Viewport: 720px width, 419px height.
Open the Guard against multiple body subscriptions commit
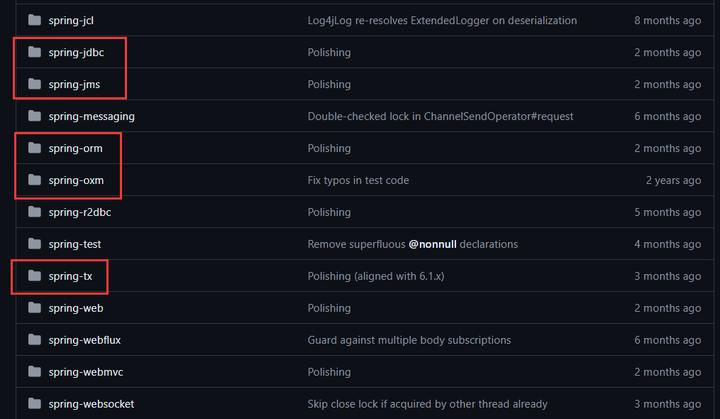[409, 340]
